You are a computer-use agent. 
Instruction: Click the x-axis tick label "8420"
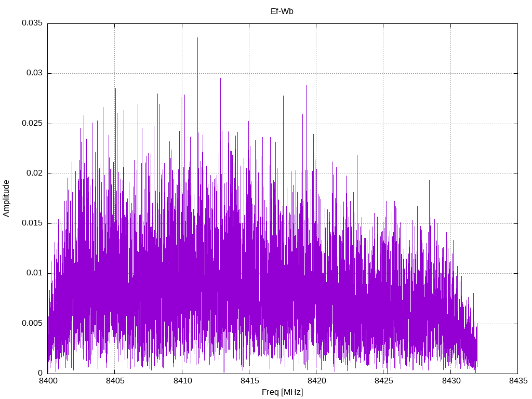point(316,381)
